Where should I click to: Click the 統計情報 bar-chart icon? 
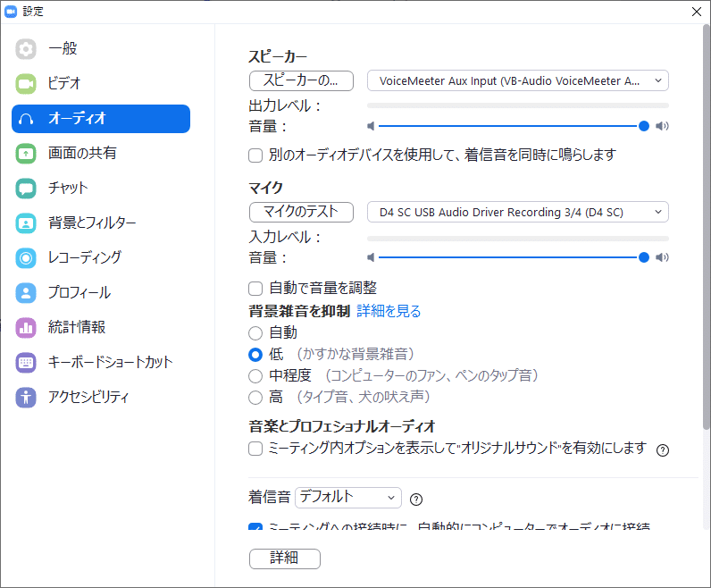point(26,328)
